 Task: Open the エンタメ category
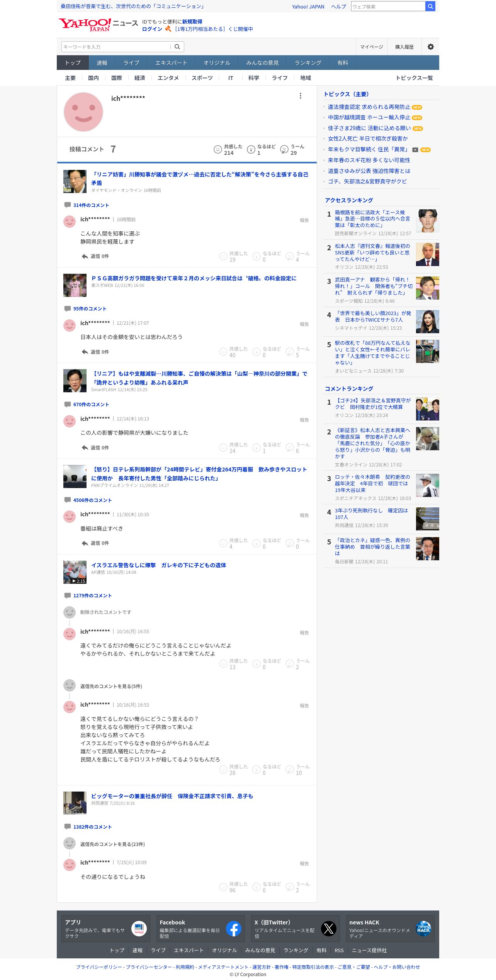(x=168, y=78)
